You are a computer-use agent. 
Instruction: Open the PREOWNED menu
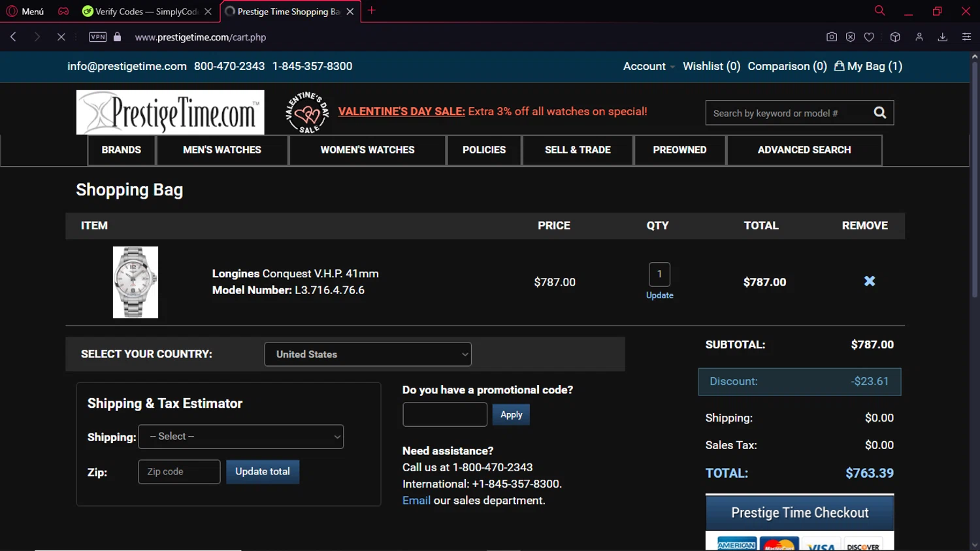point(679,150)
